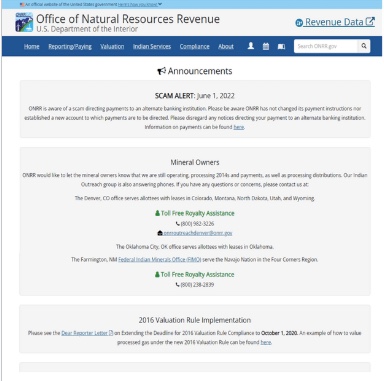384x381 pixels.
Task: Open the calendar icon in navbar
Action: coord(266,46)
